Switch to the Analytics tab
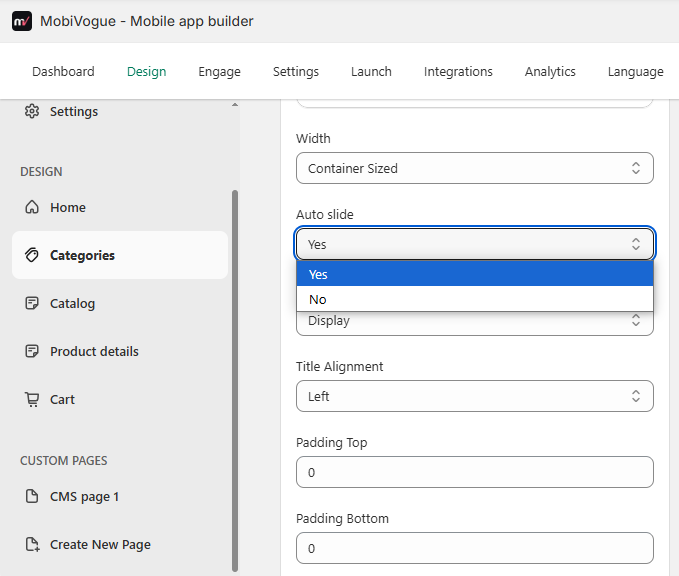The image size is (679, 576). (550, 71)
